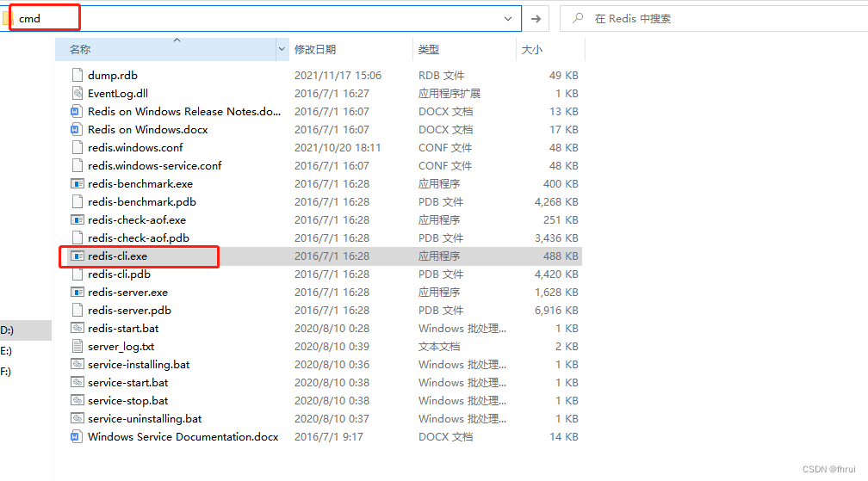Click the redis-benchmark.exe icon
This screenshot has height=481, width=868.
[77, 184]
